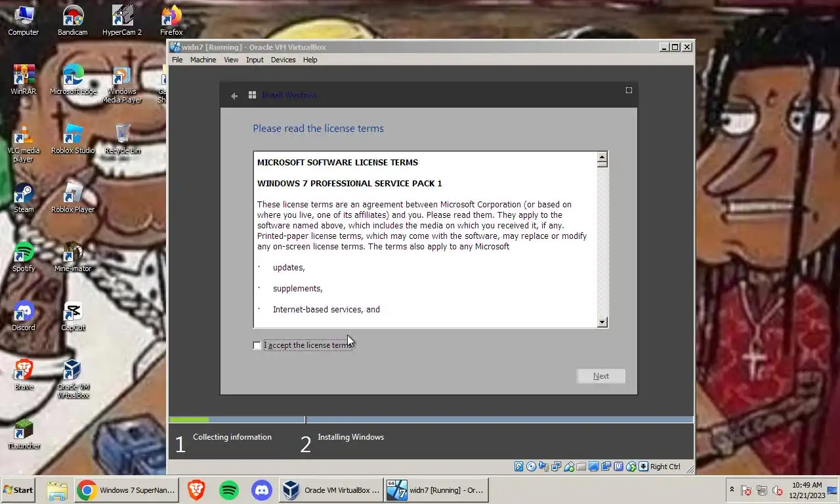Select the Roblox Studio desktop icon
This screenshot has height=504, width=840.
click(73, 138)
